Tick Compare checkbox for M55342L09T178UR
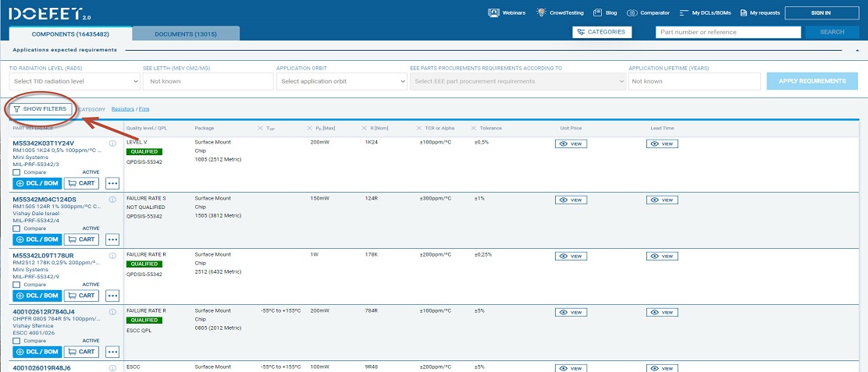This screenshot has height=372, width=868. point(16,285)
